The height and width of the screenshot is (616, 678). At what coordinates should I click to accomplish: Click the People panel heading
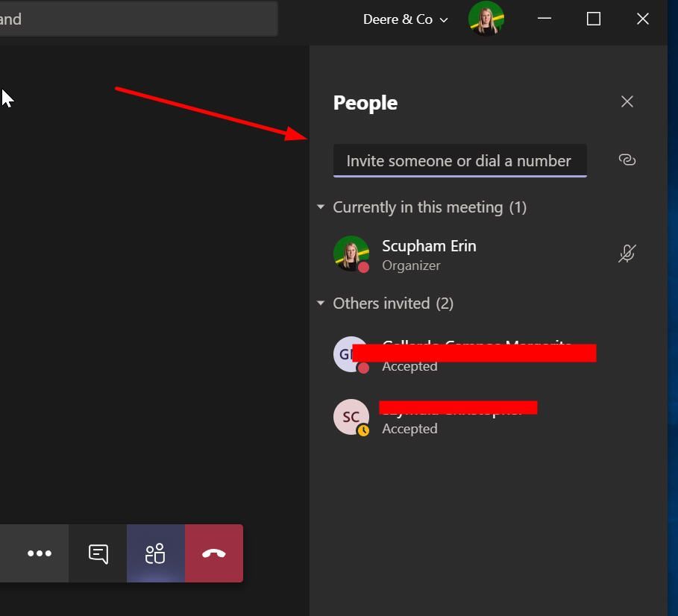[365, 104]
